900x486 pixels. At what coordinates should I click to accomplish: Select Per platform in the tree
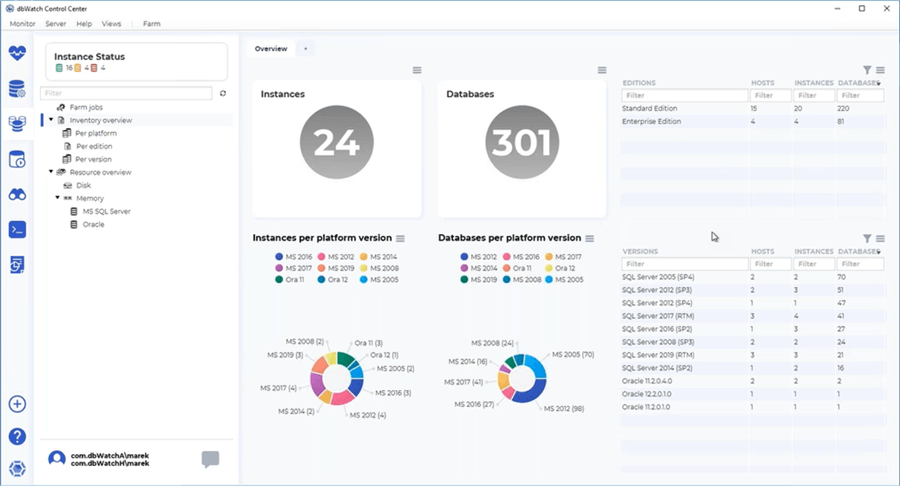click(96, 133)
